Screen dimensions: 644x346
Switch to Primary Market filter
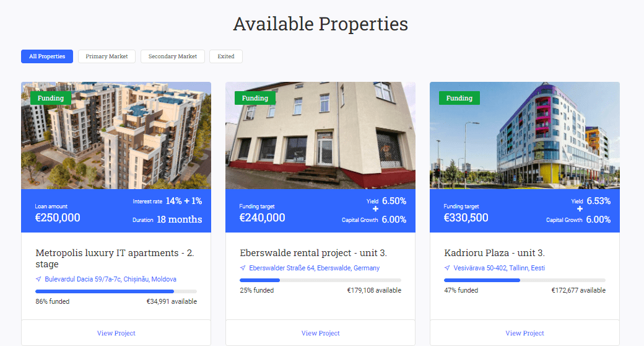pyautogui.click(x=107, y=56)
